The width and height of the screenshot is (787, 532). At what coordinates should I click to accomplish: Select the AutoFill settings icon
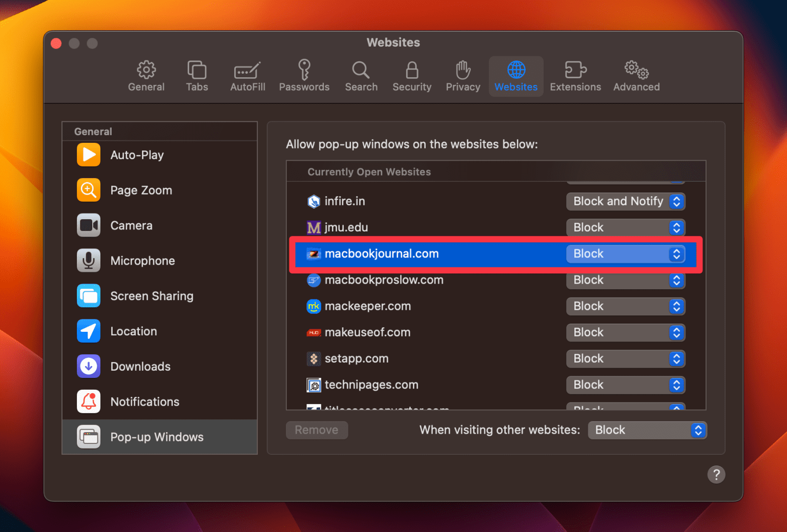(x=247, y=75)
